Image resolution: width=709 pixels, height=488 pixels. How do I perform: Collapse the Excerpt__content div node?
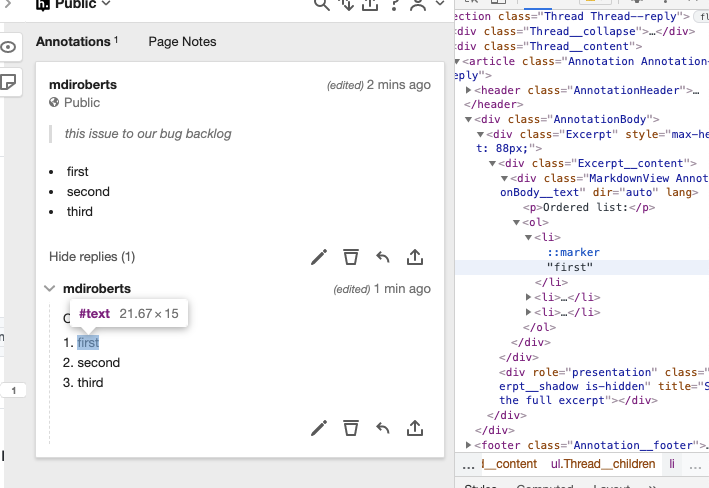click(x=492, y=163)
